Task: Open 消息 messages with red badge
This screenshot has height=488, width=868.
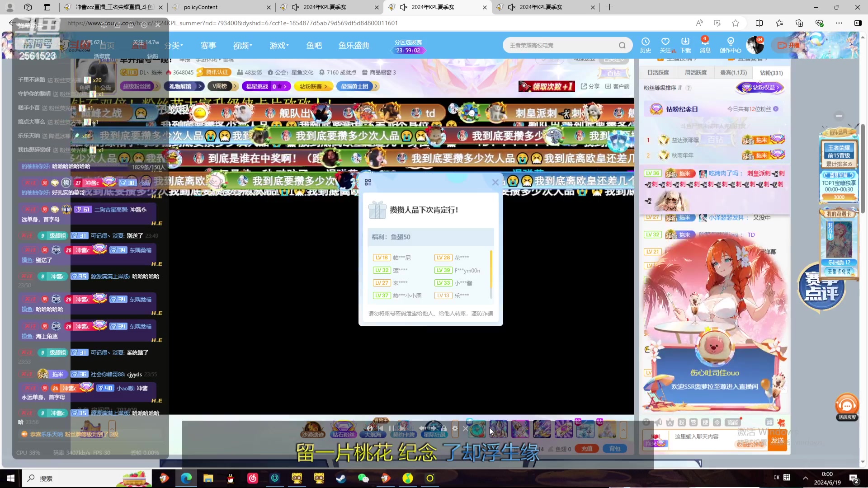Action: (x=705, y=45)
